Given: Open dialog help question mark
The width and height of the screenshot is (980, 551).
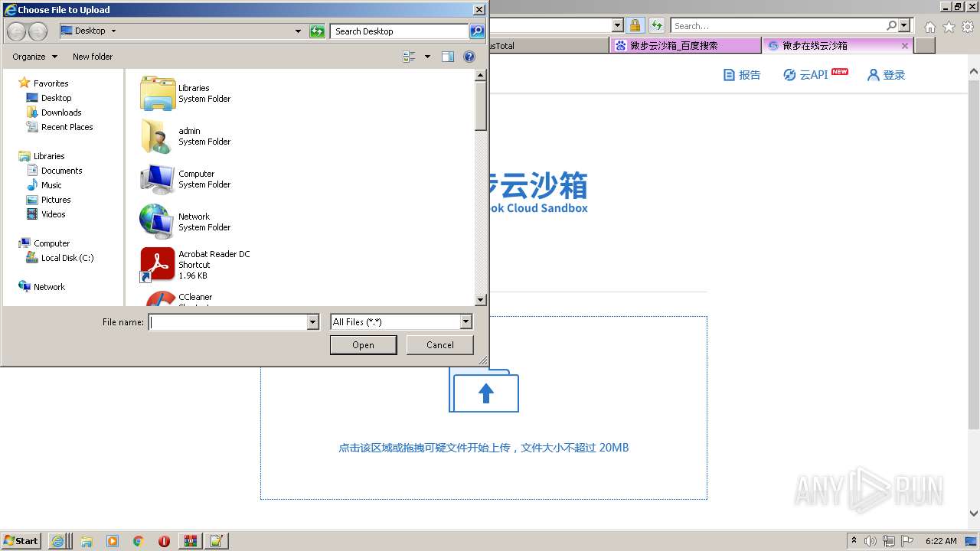Looking at the screenshot, I should 469,57.
